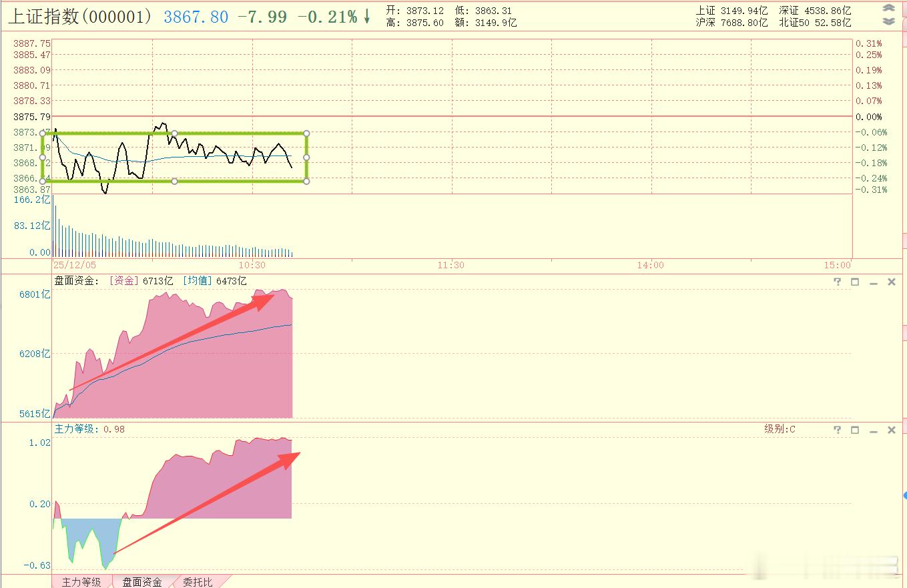Image resolution: width=907 pixels, height=588 pixels.
Task: Click the 开: 3873.12 opening value
Action: [x=414, y=11]
